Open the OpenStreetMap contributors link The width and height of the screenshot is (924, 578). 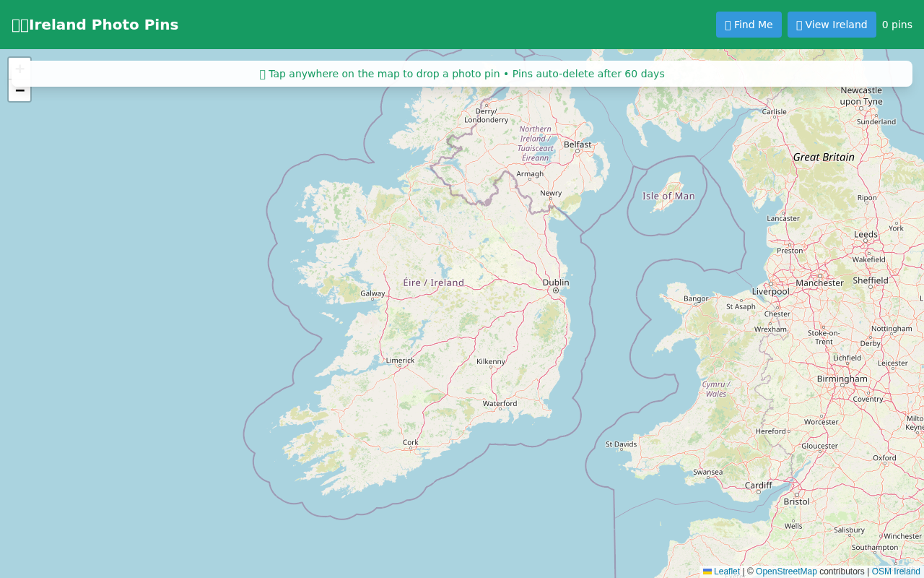(786, 571)
